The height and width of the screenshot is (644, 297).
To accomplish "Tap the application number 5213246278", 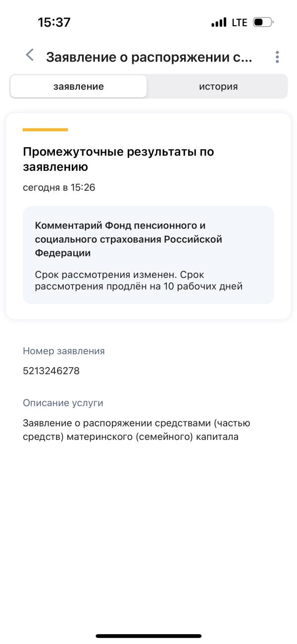I will coord(51,371).
